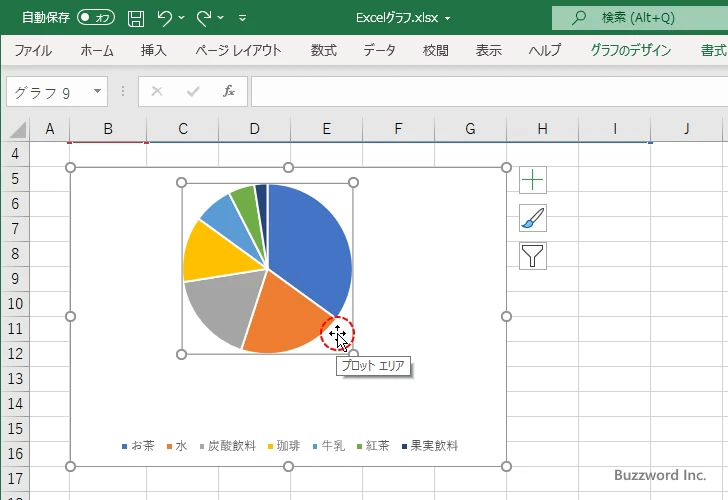Click the Insert Function fx icon

tap(228, 91)
